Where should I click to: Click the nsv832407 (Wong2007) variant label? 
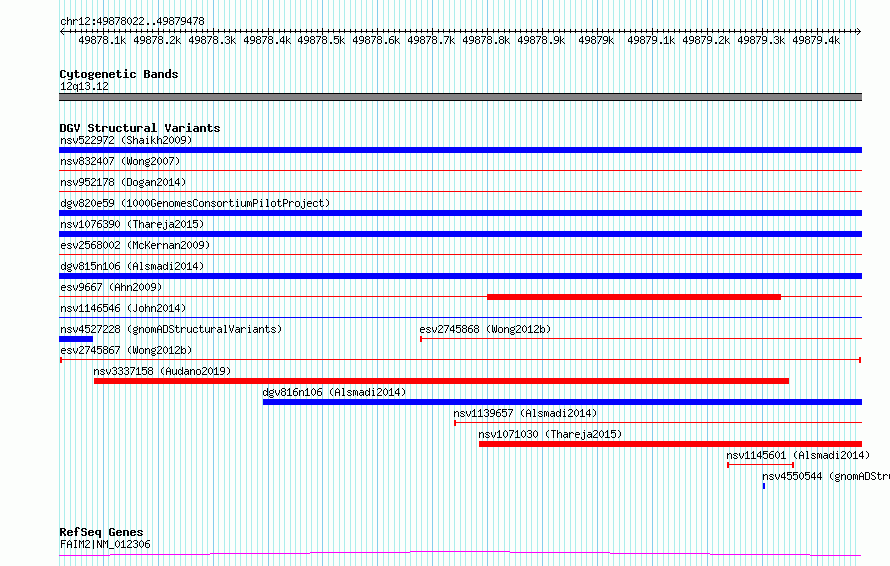click(x=120, y=161)
